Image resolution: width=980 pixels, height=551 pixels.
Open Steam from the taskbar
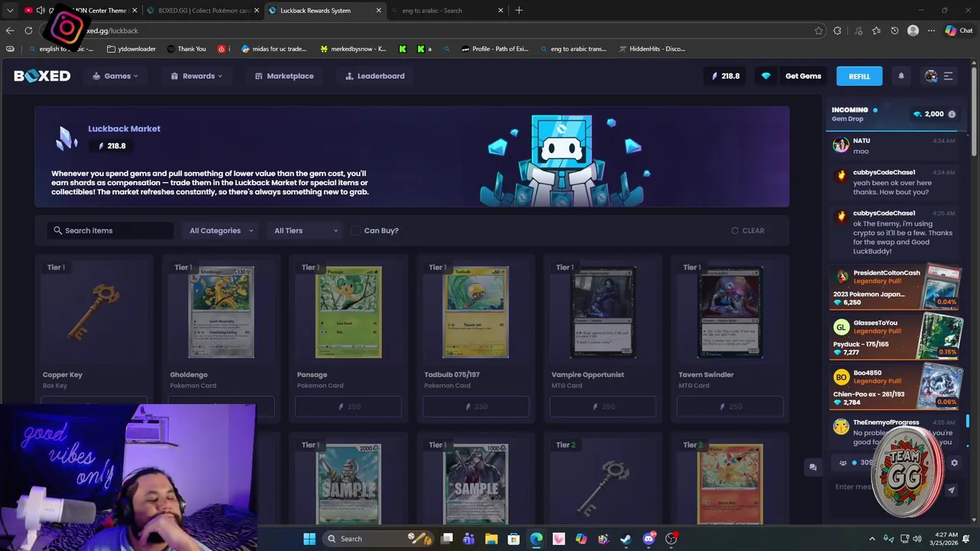(x=626, y=539)
